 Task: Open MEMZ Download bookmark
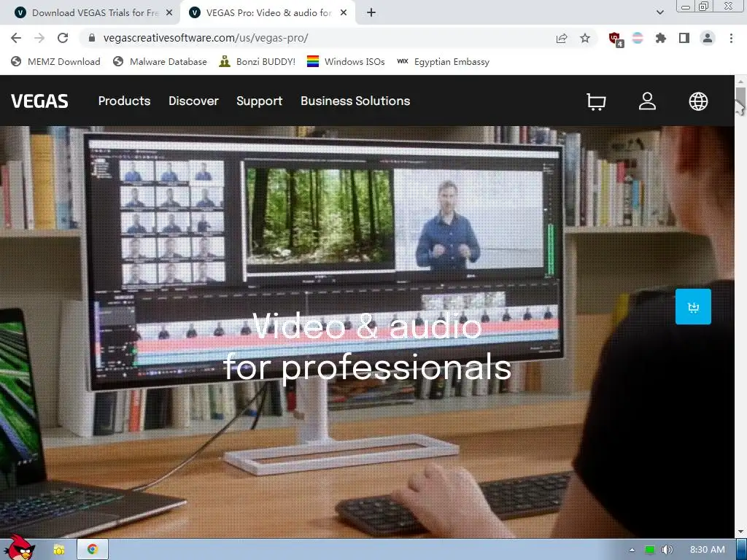[55, 61]
